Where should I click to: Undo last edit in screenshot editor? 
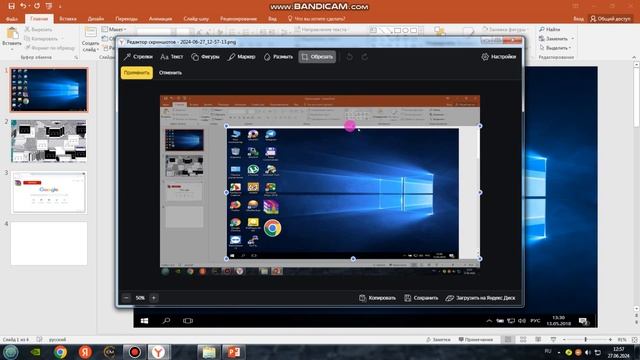[x=349, y=57]
